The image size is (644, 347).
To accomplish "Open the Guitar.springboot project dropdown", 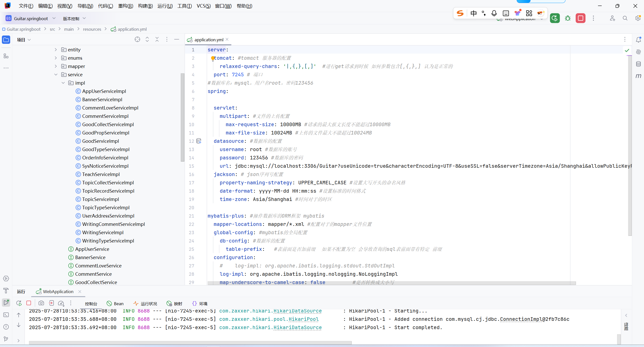I will [31, 18].
